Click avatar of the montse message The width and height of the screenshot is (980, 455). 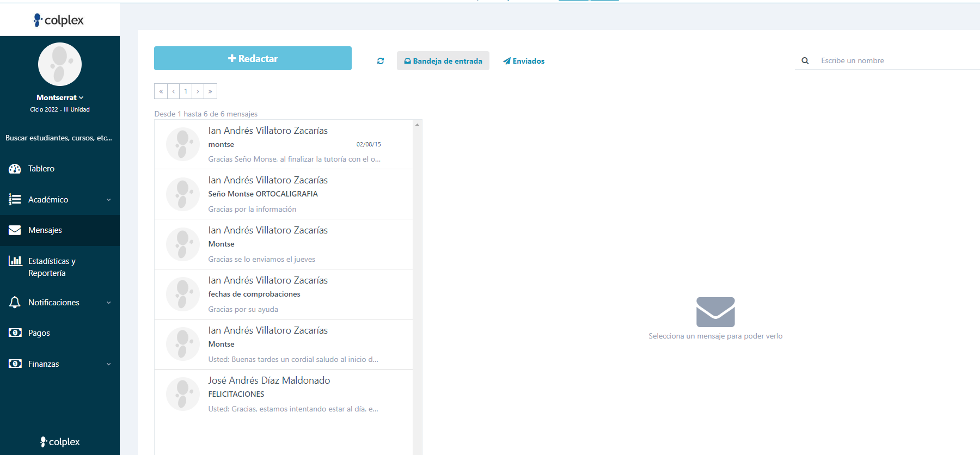click(x=183, y=144)
